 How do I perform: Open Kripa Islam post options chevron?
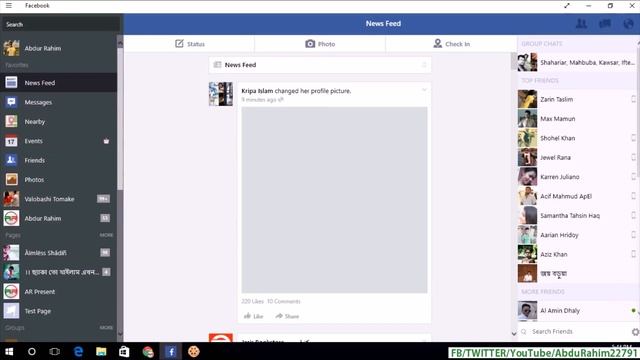[x=424, y=90]
